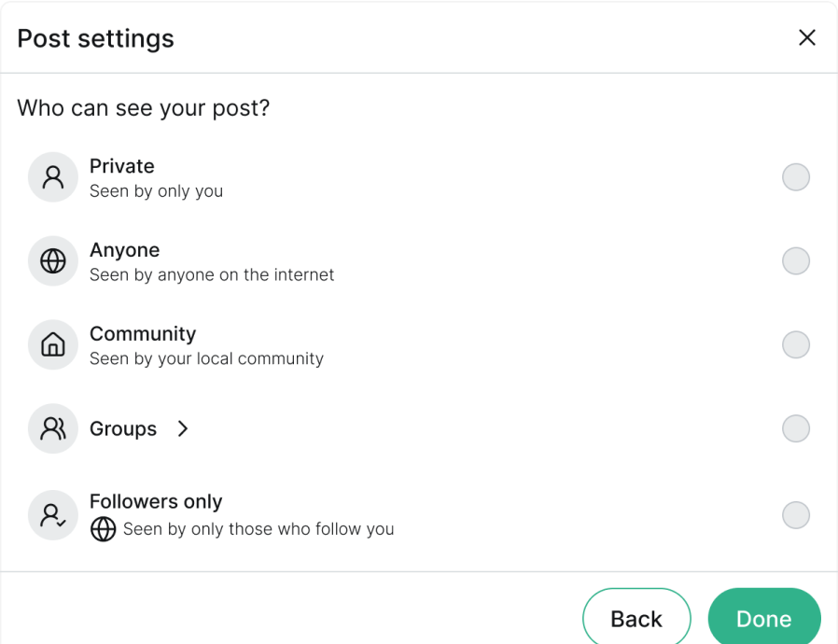The width and height of the screenshot is (838, 644).
Task: Click the Groups people icon
Action: [53, 429]
